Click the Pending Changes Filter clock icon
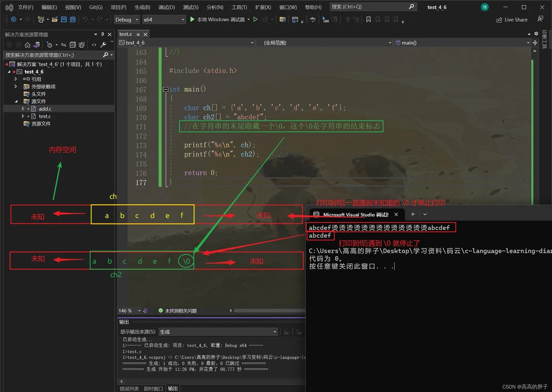552x392 pixels. tap(49, 45)
